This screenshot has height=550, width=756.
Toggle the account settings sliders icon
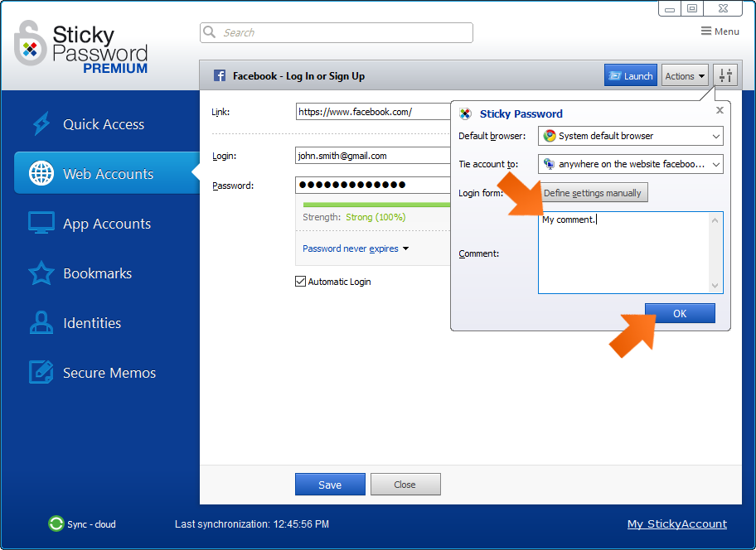click(x=725, y=75)
